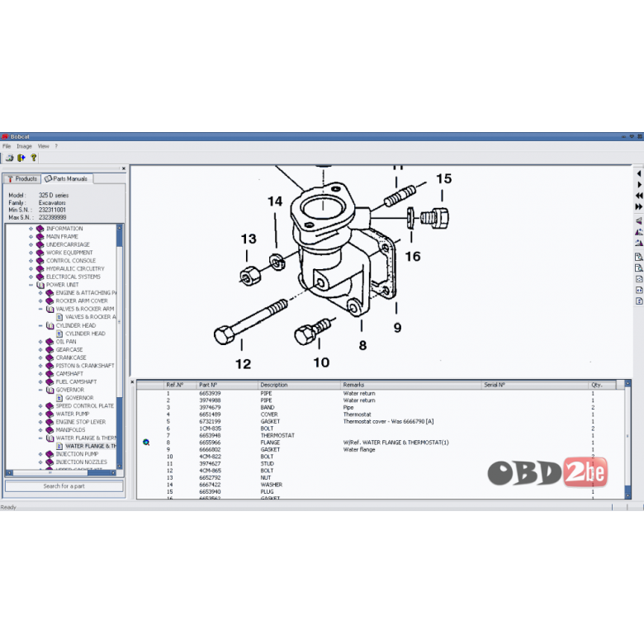Click the flip image triangle icon
The width and height of the screenshot is (644, 644).
pos(639,221)
